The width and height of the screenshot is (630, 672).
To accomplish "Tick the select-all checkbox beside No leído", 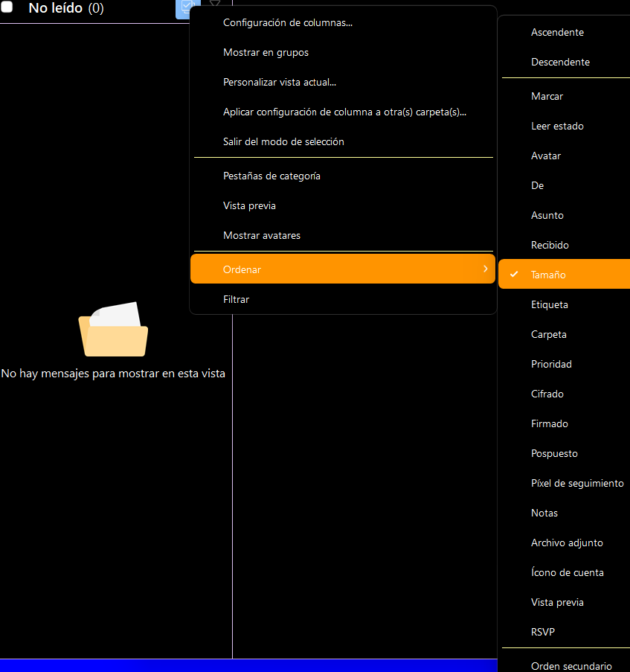I will tap(7, 7).
